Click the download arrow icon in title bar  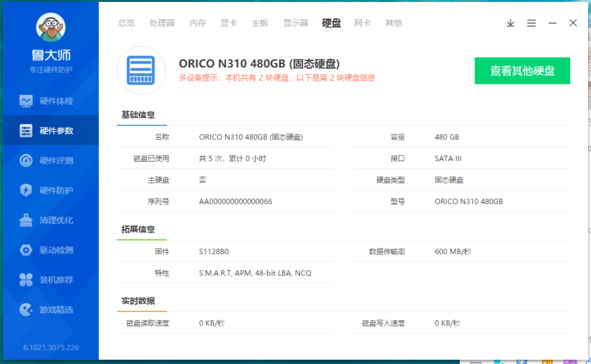click(511, 23)
